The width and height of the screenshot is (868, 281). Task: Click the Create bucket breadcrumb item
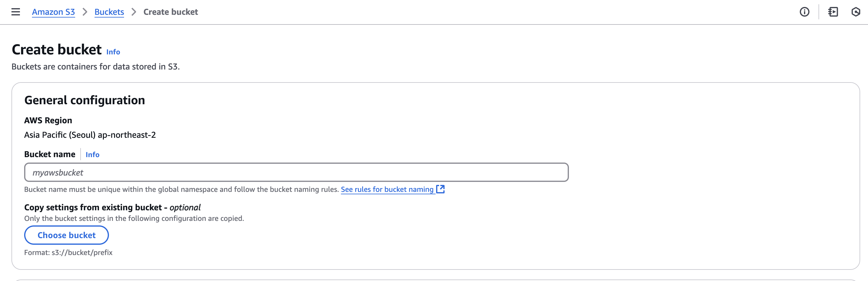coord(171,12)
